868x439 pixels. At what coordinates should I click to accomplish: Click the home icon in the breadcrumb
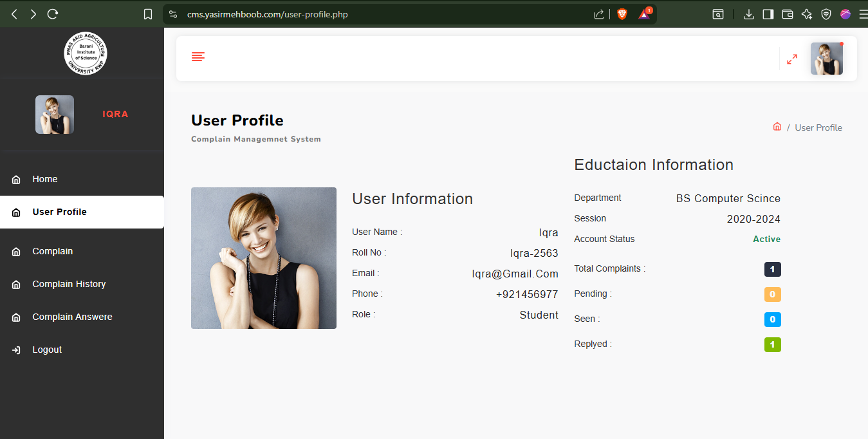pyautogui.click(x=777, y=127)
